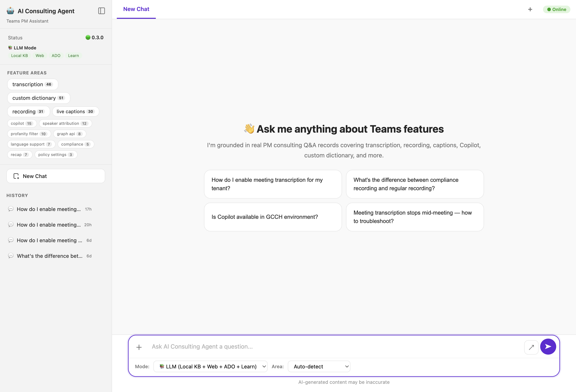Viewport: 576px width, 392px height.
Task: Open the 20h history chat "How do I enable meeting..."
Action: coord(56,225)
